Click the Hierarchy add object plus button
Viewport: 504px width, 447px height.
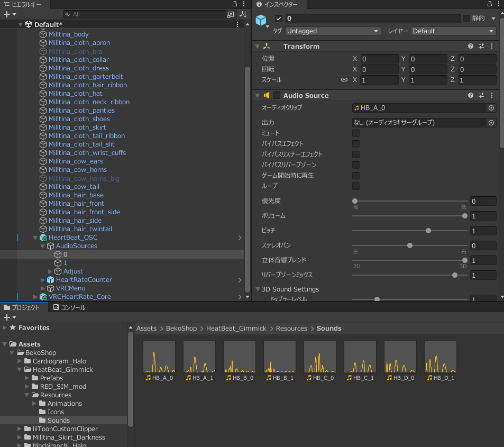7,14
